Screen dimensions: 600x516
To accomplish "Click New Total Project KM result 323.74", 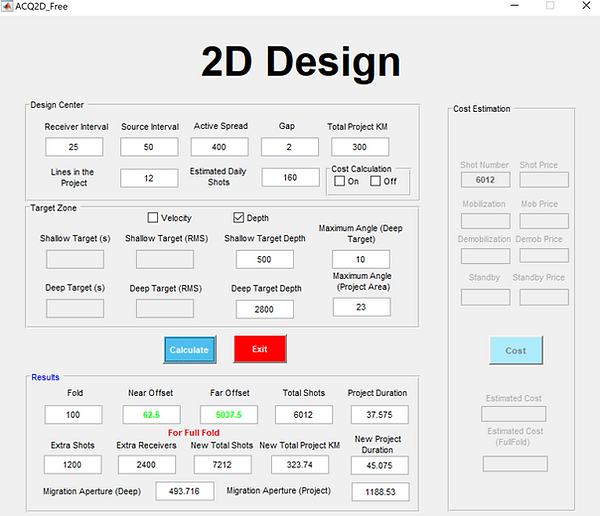I will click(x=300, y=465).
